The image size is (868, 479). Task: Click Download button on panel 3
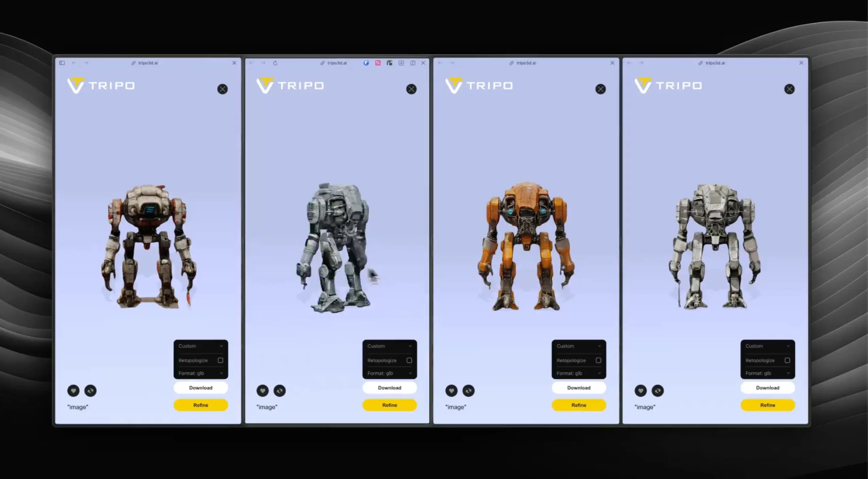click(578, 387)
